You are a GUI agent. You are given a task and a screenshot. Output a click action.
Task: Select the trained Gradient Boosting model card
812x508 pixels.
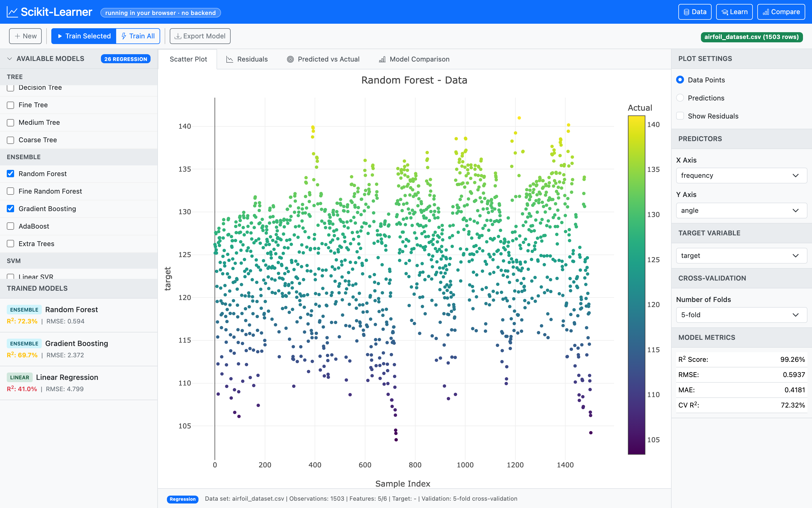(78, 349)
